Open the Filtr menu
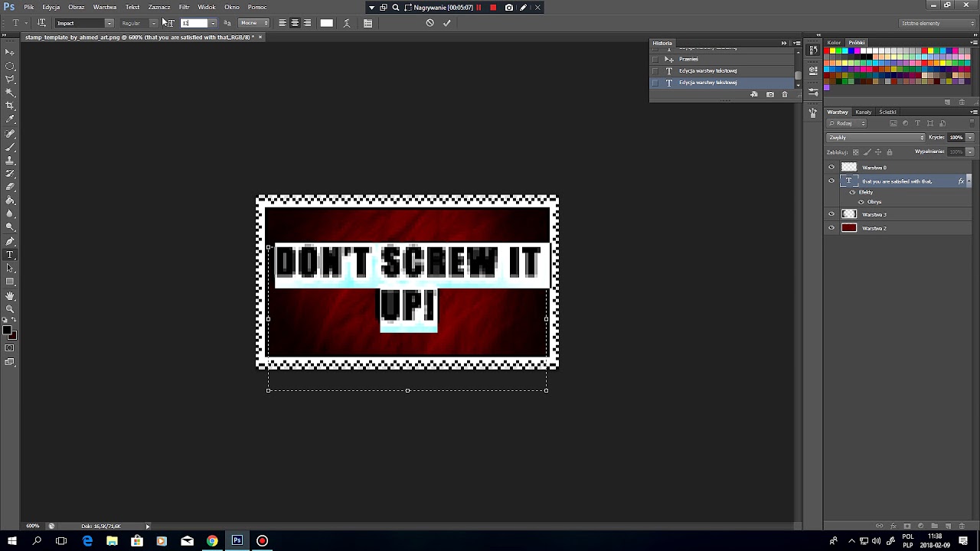 coord(185,7)
